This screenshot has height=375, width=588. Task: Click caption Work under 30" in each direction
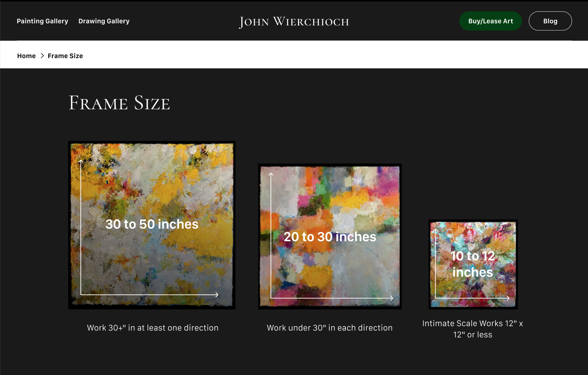tap(330, 328)
